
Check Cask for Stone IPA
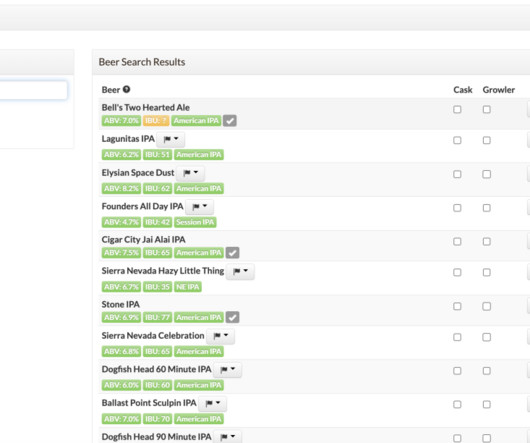tap(457, 306)
